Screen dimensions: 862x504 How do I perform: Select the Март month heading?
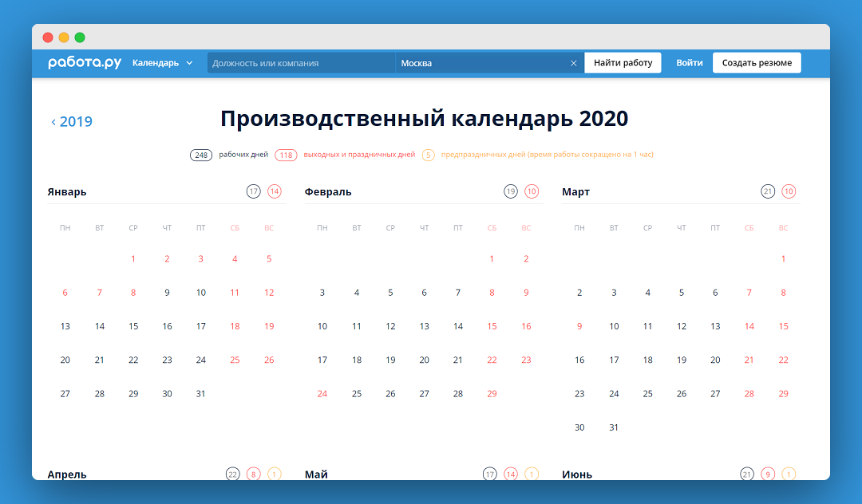point(575,192)
